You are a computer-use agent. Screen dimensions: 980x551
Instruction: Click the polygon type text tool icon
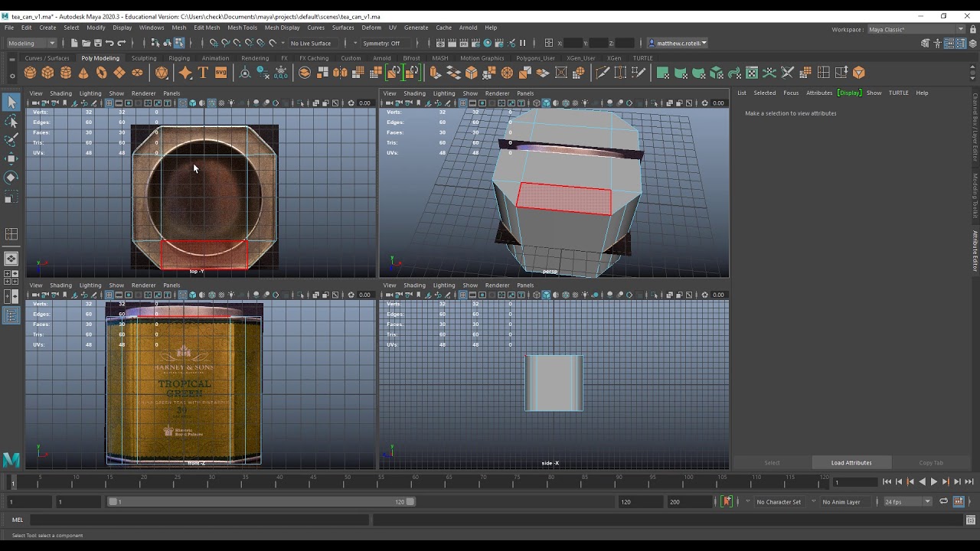click(x=203, y=73)
